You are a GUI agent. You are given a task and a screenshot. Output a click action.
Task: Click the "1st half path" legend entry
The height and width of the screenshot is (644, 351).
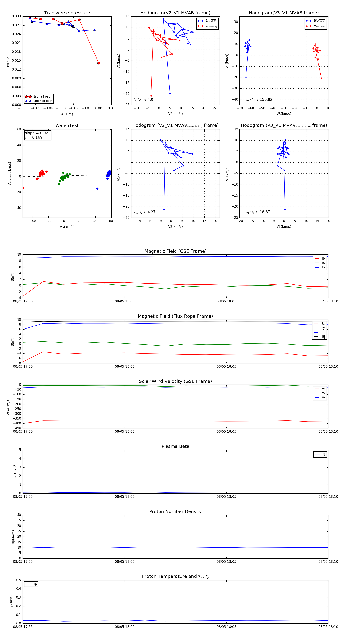coord(38,96)
